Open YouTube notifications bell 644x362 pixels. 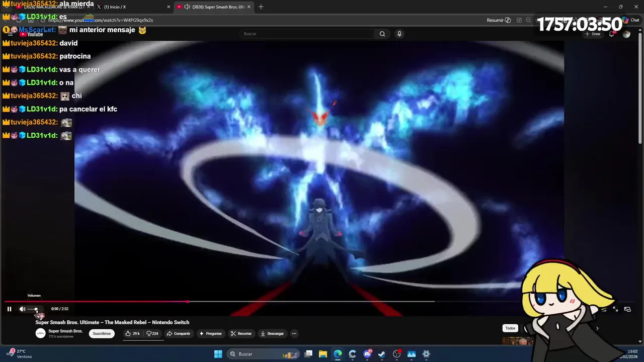pos(612,34)
